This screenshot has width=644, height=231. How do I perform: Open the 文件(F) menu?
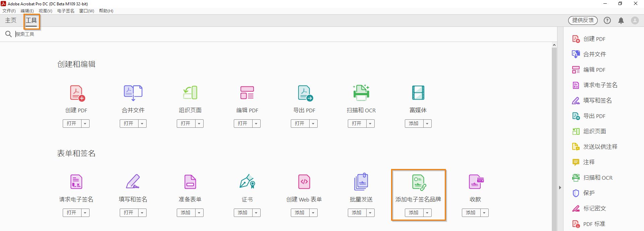(x=9, y=11)
